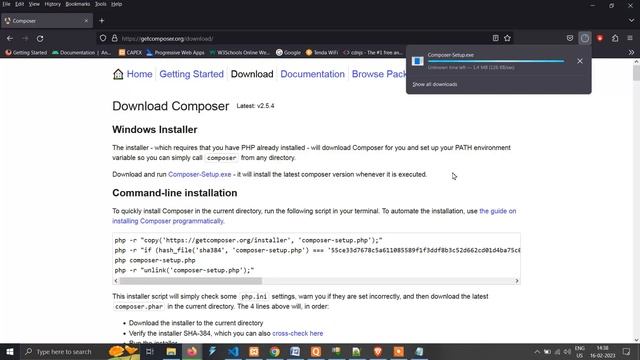The image size is (640, 360).
Task: Toggle reader view icon in address bar
Action: 496,38
